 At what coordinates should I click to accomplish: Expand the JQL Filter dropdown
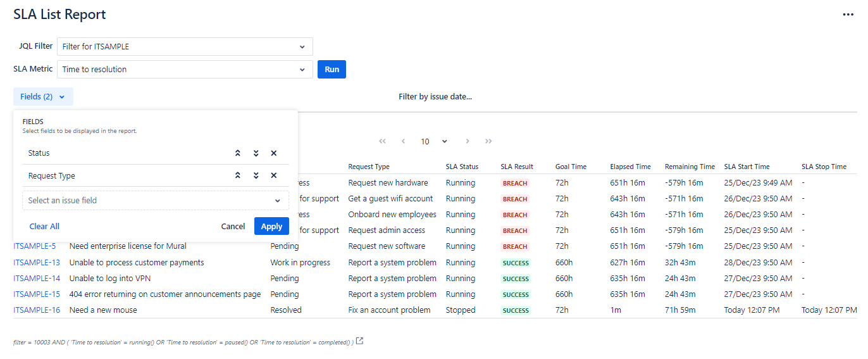click(x=185, y=46)
